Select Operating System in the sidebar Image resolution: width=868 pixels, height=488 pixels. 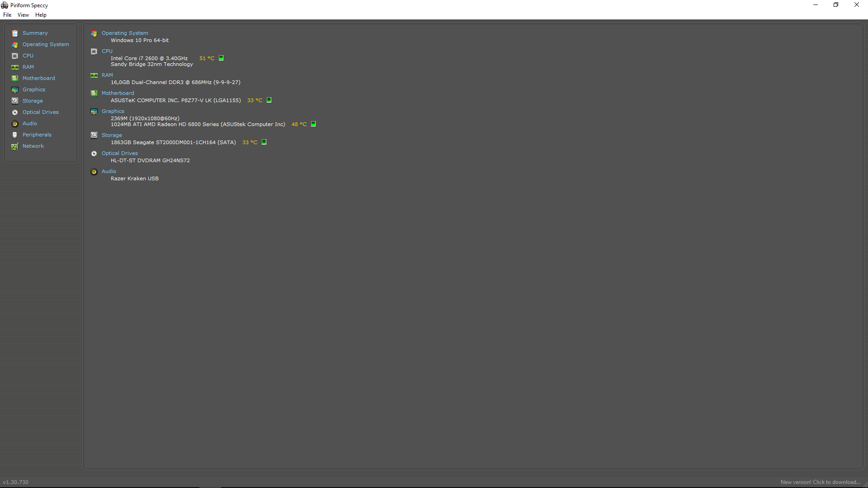(46, 44)
